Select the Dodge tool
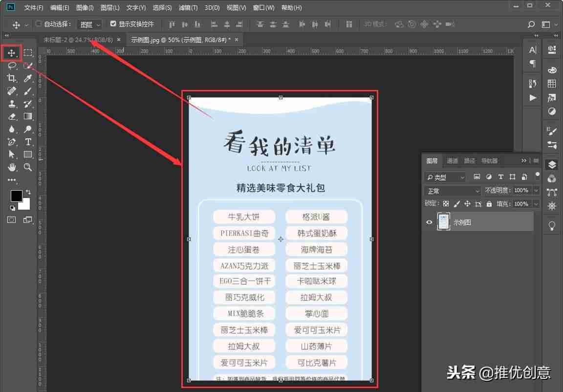The width and height of the screenshot is (563, 392). 28,129
